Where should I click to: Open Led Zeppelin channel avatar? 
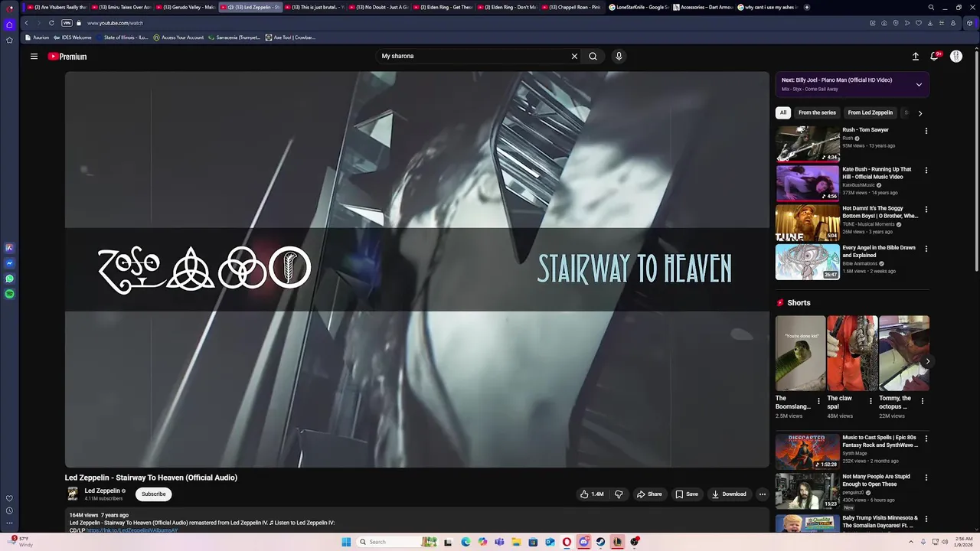[x=73, y=494]
